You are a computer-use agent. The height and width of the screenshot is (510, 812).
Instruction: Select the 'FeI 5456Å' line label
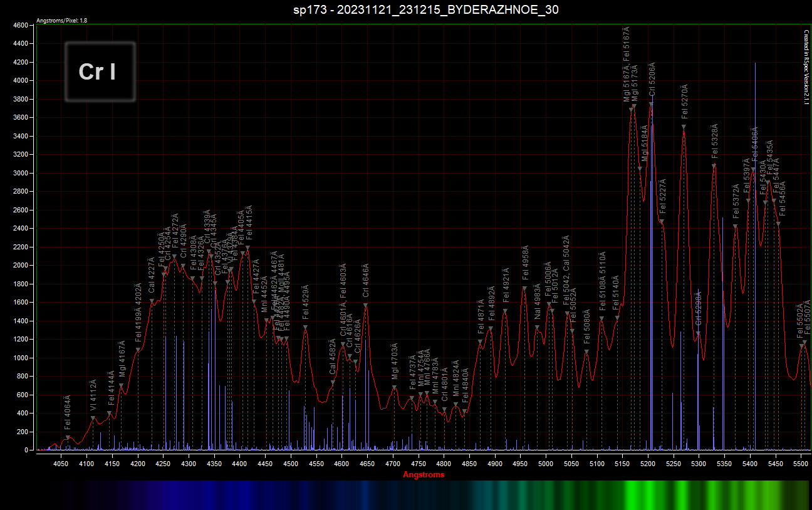coord(781,199)
